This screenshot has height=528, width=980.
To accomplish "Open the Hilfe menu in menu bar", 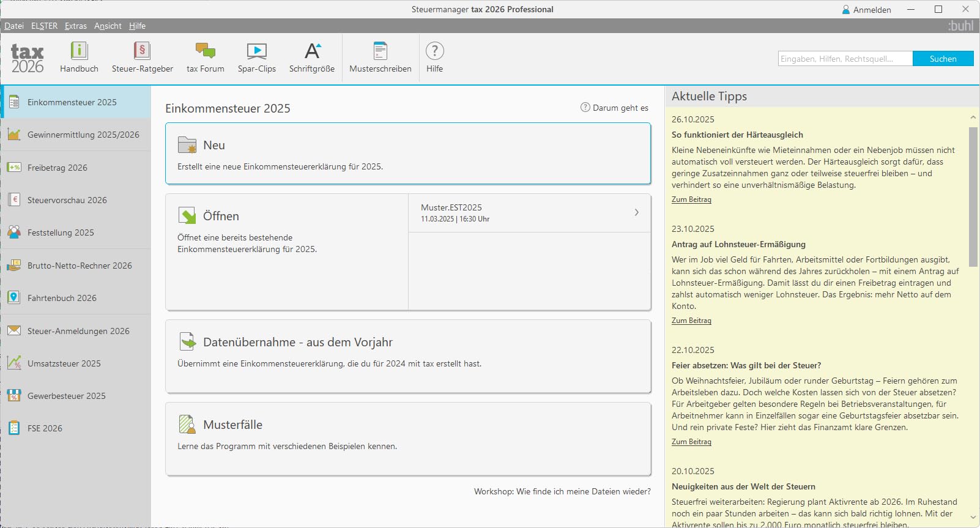I will (137, 26).
